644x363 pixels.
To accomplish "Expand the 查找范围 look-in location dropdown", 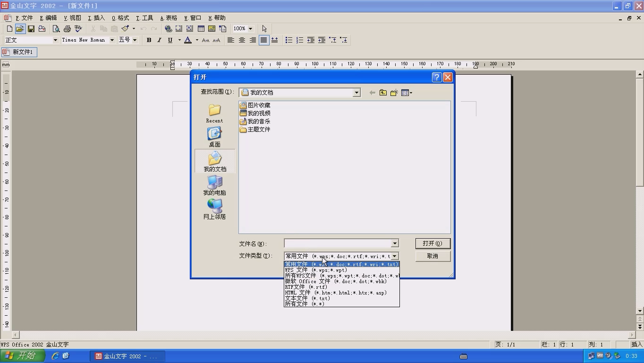I will point(356,93).
